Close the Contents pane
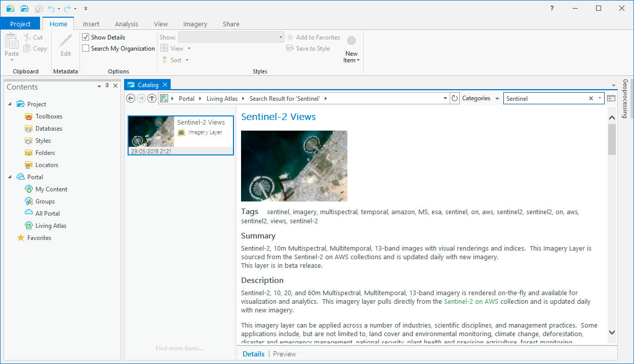 coord(115,87)
